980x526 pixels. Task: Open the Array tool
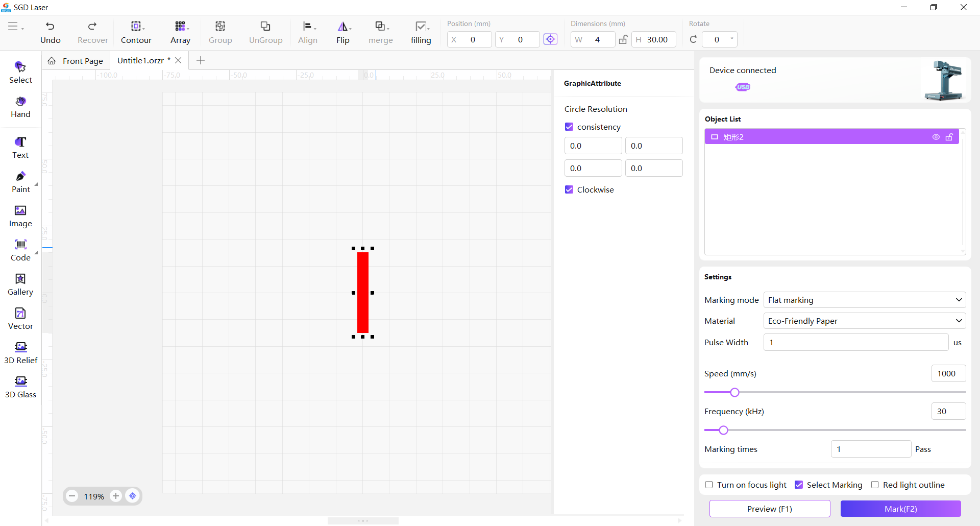(180, 33)
